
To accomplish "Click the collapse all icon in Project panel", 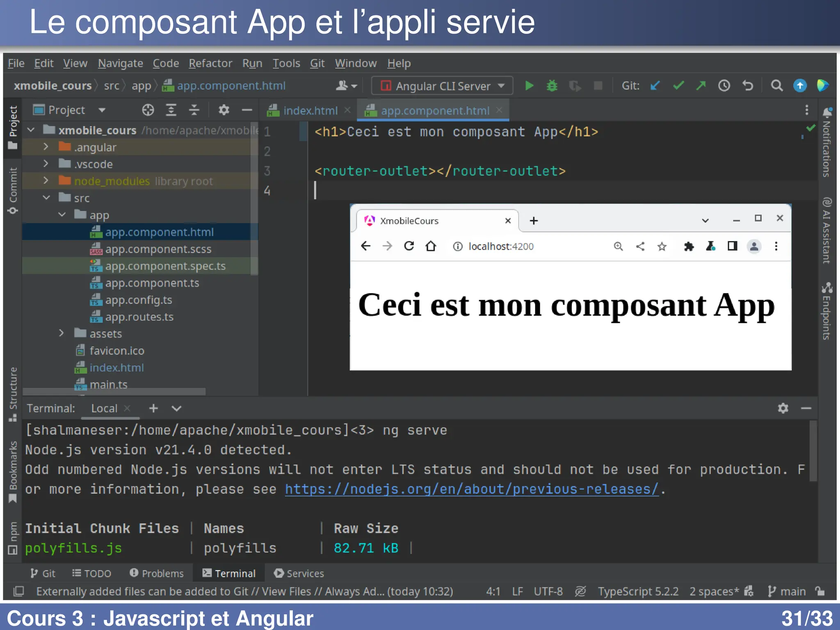I will pos(194,110).
